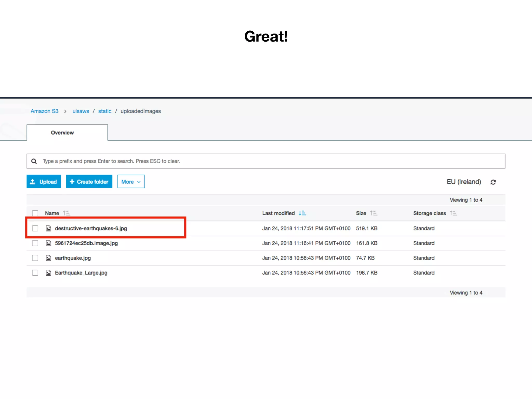Click the Create folder button
This screenshot has width=532, height=399.
tap(89, 182)
